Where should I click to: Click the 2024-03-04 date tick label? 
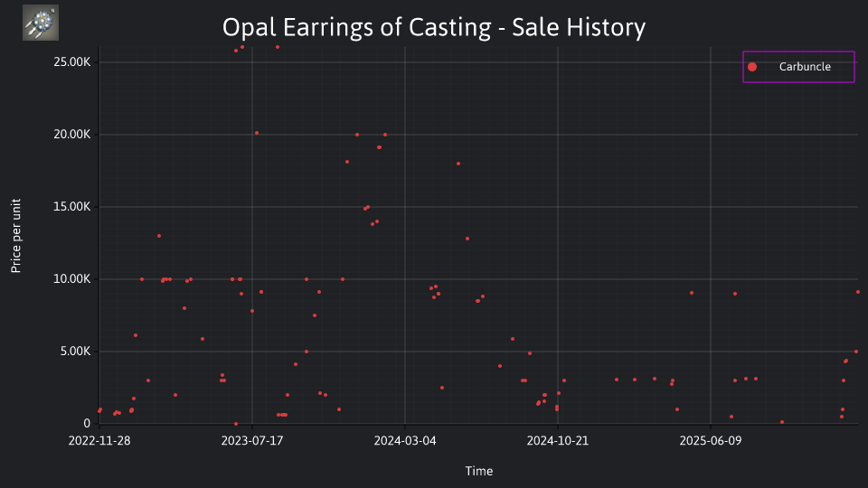point(405,441)
